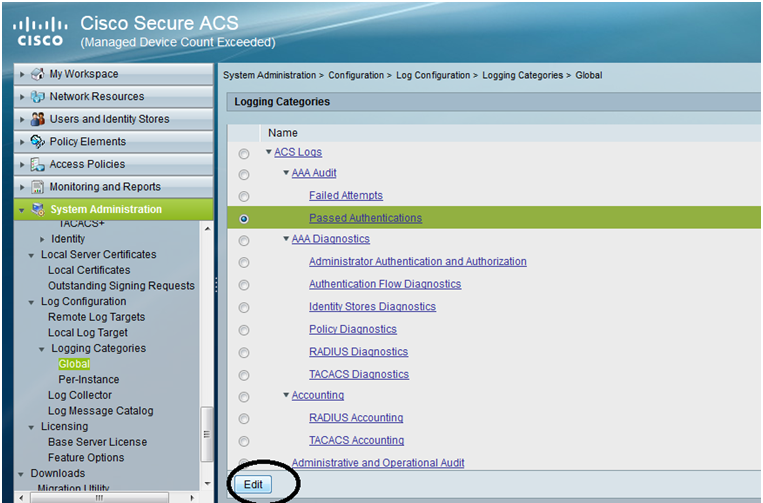Open the Policy Diagnostics link
The image size is (763, 503).
353,329
